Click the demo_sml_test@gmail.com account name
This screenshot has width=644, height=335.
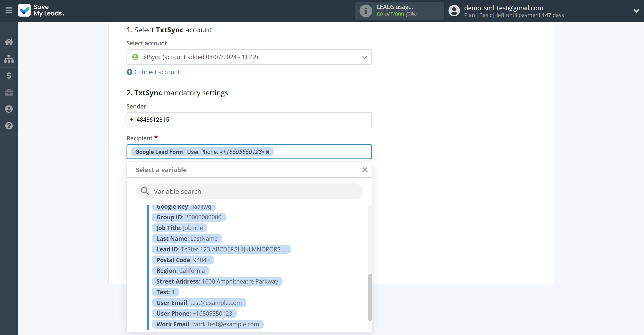[503, 8]
